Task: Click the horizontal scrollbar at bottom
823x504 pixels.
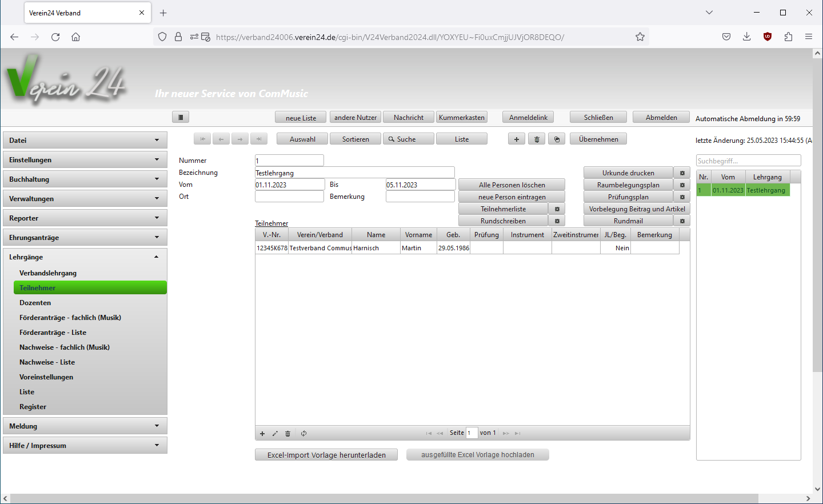Action: click(384, 498)
